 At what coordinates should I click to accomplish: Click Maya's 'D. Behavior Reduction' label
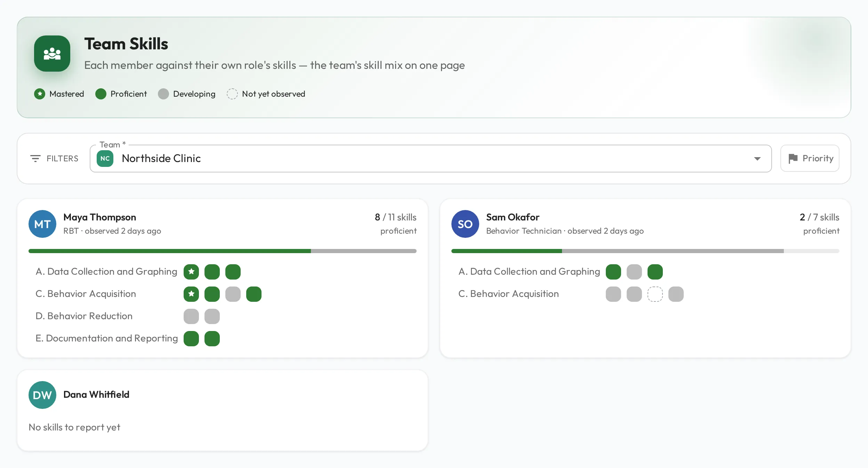(x=84, y=316)
